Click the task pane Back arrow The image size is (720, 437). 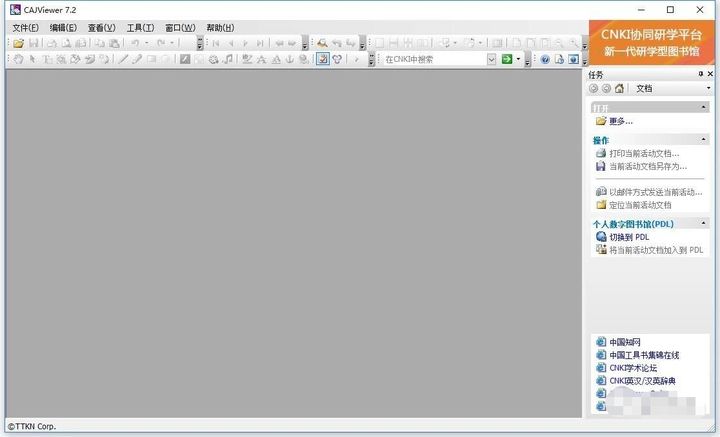[x=593, y=88]
